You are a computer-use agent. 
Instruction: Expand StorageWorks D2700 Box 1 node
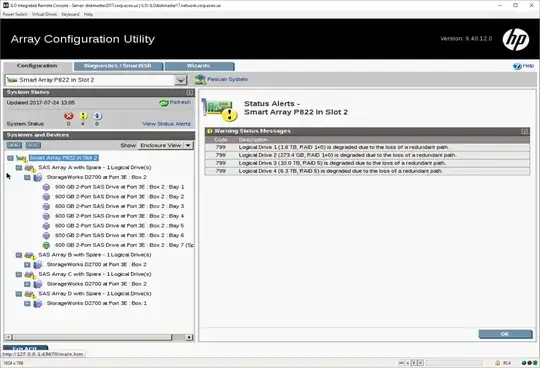click(27, 304)
